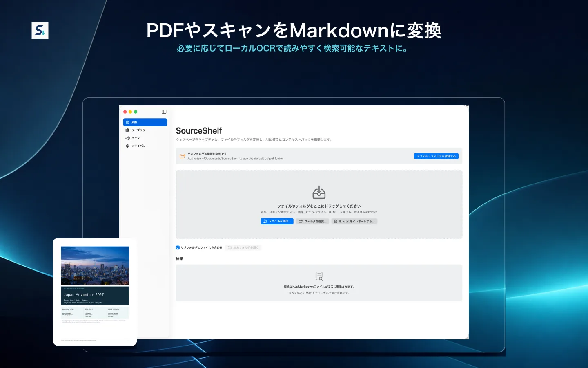Click 変換されたMarkdownファイルがここに表示されます text

tap(319, 287)
